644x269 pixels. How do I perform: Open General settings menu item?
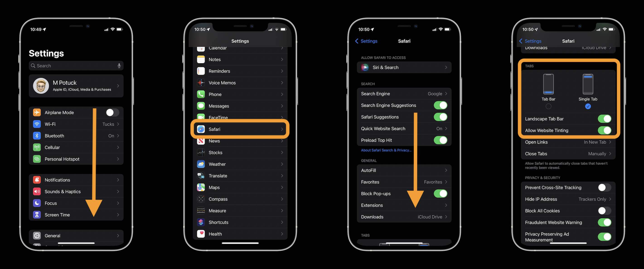pyautogui.click(x=76, y=235)
